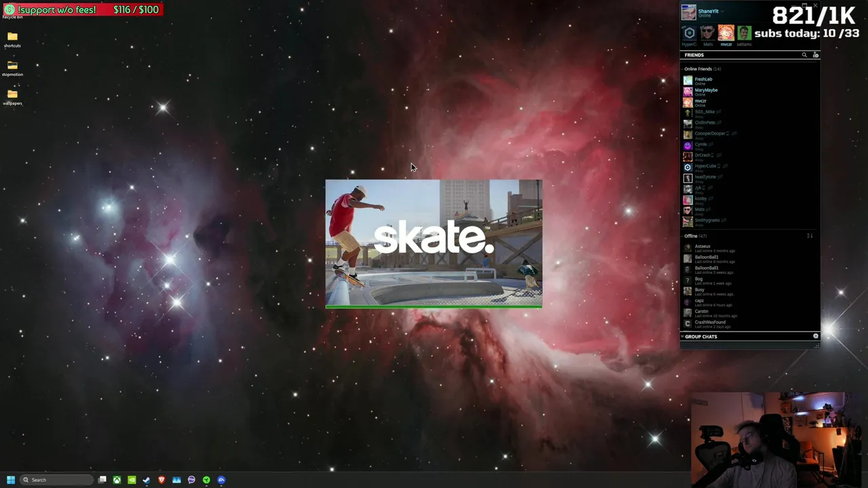Select offline friend Carstin
This screenshot has height=488, width=868.
(x=750, y=313)
